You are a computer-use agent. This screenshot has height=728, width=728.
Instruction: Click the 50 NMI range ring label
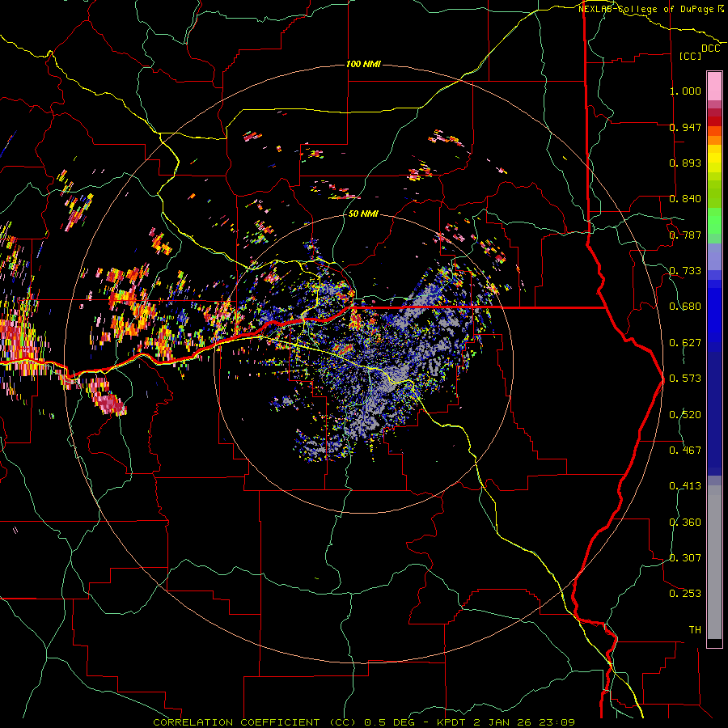point(363,214)
